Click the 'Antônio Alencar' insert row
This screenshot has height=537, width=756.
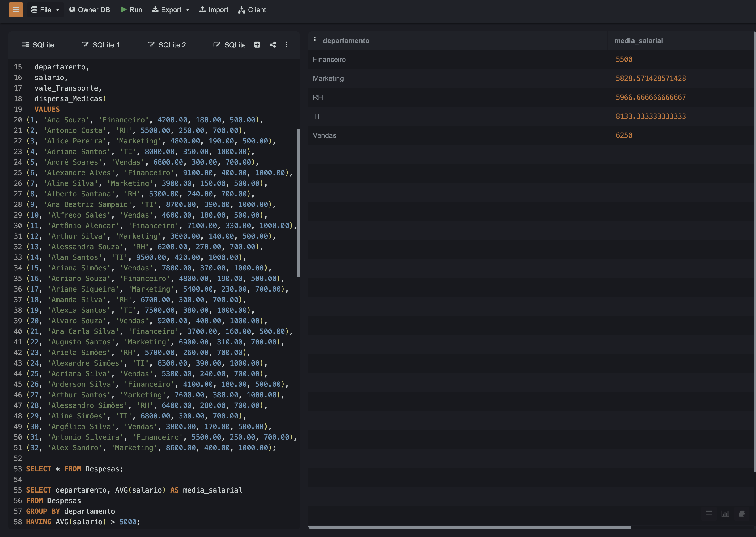[161, 226]
